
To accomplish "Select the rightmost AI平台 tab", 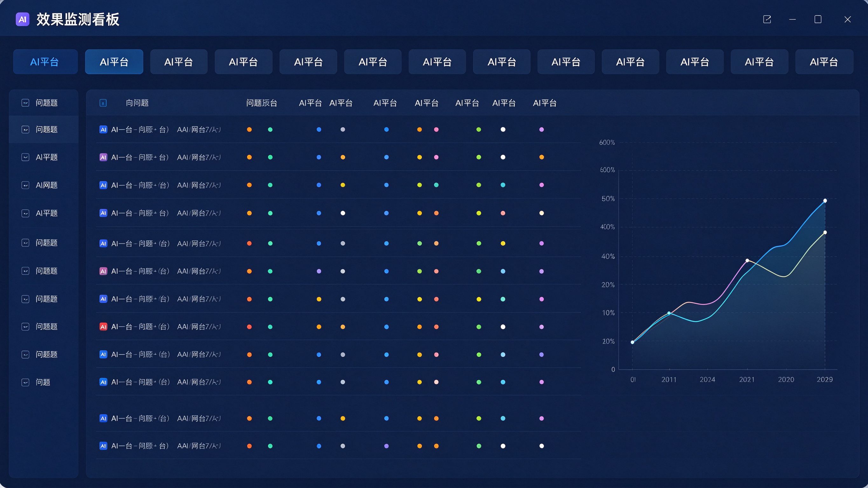I will pos(824,62).
